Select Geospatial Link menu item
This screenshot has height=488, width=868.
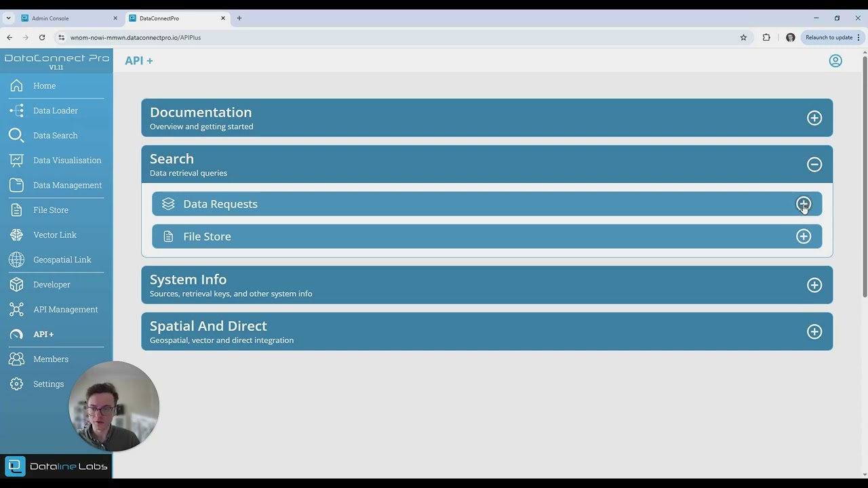62,260
